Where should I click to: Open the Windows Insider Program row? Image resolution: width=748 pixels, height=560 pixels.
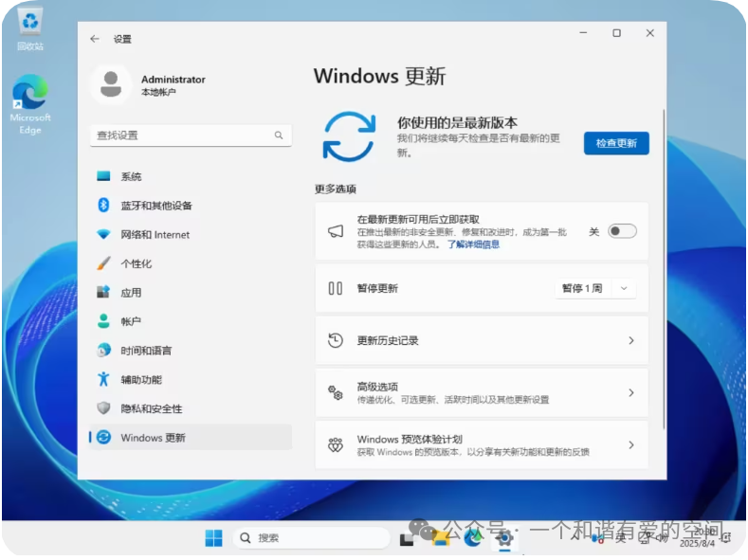(x=482, y=444)
